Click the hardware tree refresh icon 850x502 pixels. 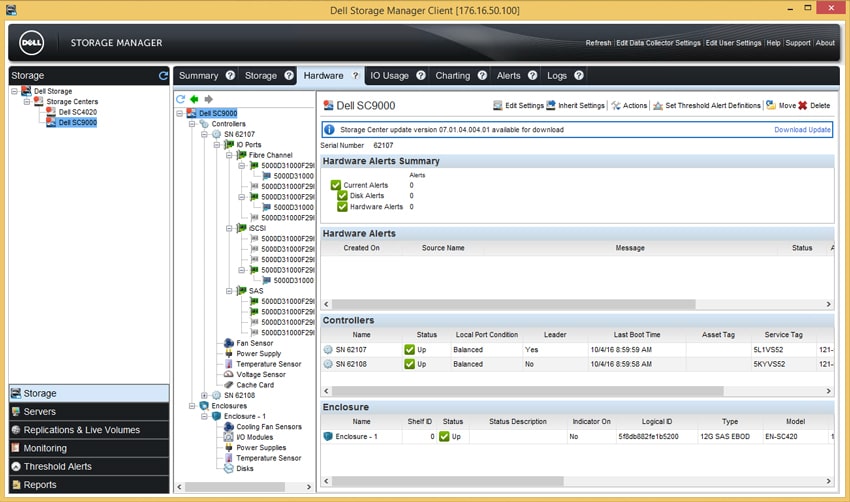tap(181, 99)
